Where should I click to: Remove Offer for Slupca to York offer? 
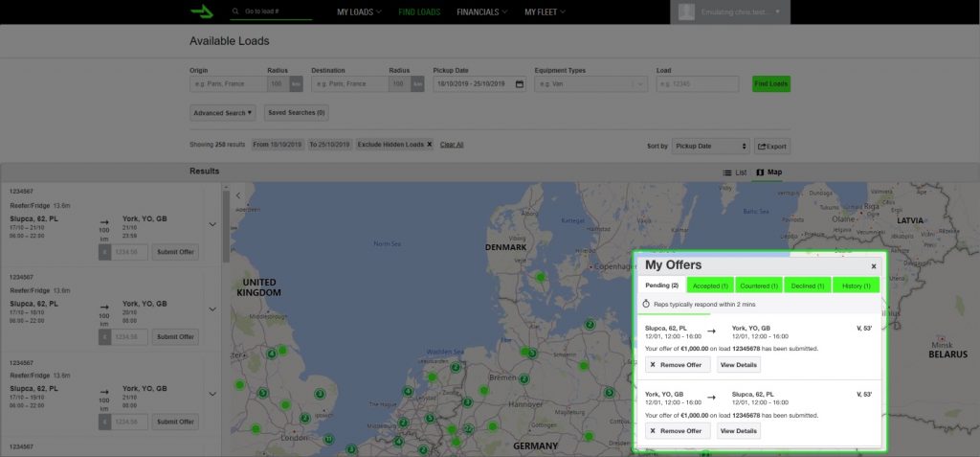coord(678,365)
